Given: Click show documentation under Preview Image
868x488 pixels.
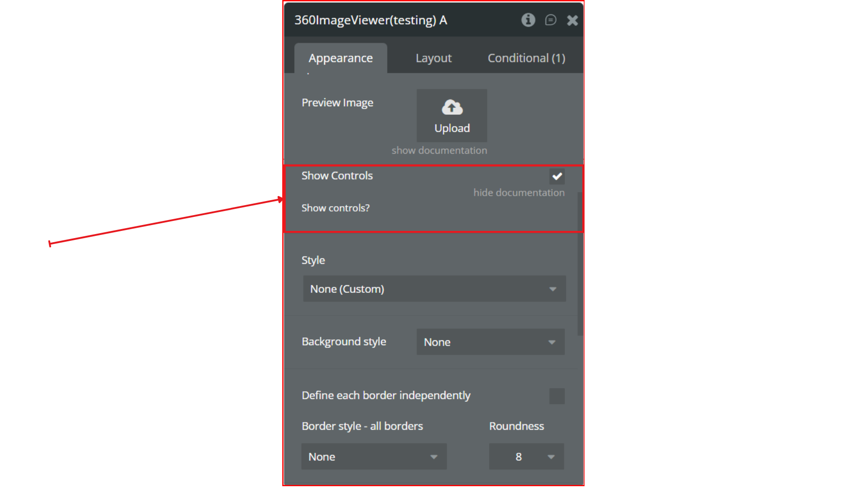Looking at the screenshot, I should pos(439,150).
